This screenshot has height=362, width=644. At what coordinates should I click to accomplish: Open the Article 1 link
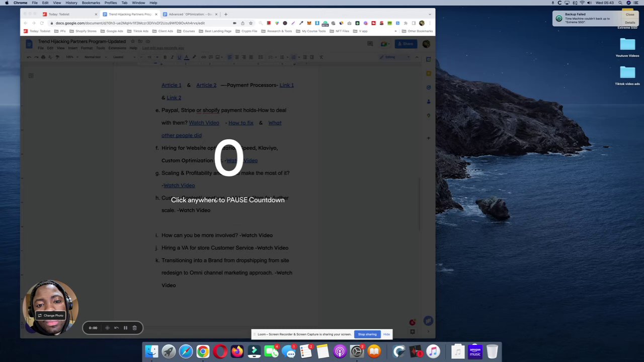[171, 85]
